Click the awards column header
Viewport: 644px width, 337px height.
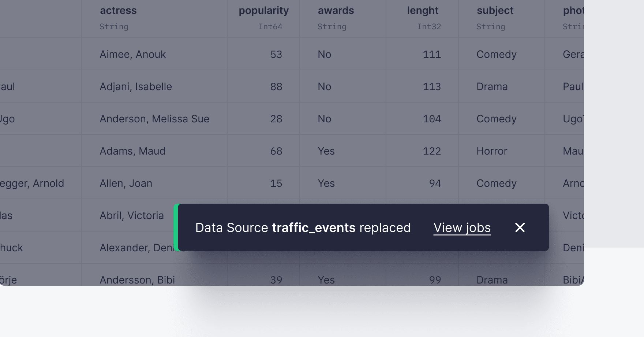(336, 11)
